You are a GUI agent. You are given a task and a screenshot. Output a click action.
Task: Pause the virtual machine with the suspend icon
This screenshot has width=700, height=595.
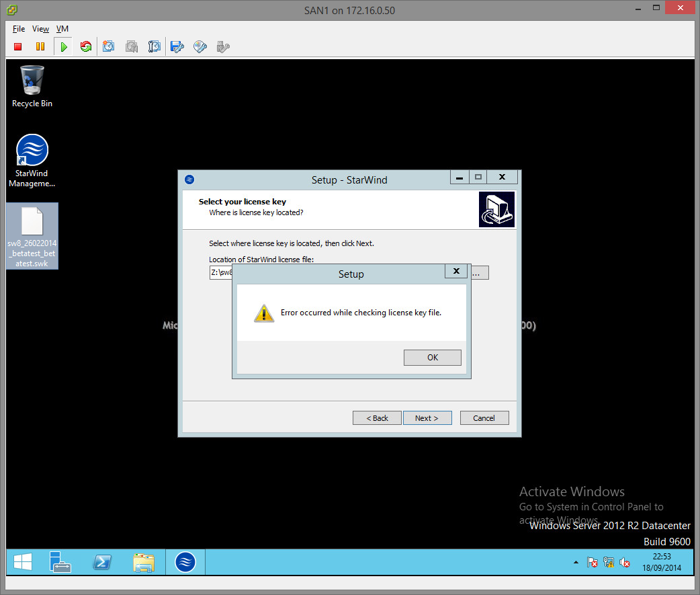40,46
